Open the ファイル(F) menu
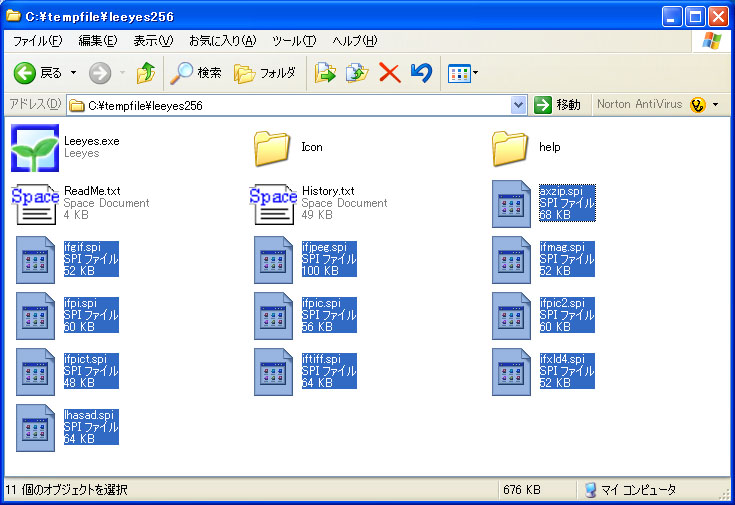The width and height of the screenshot is (735, 505). (x=38, y=41)
